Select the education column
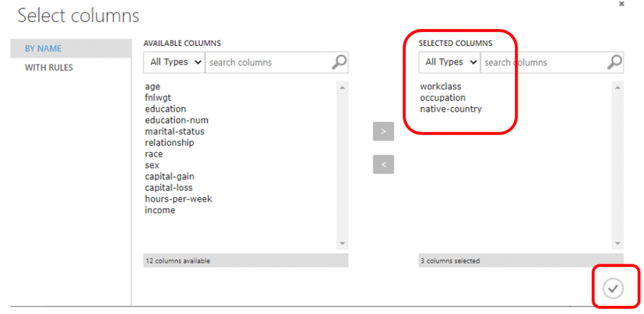 coord(165,109)
